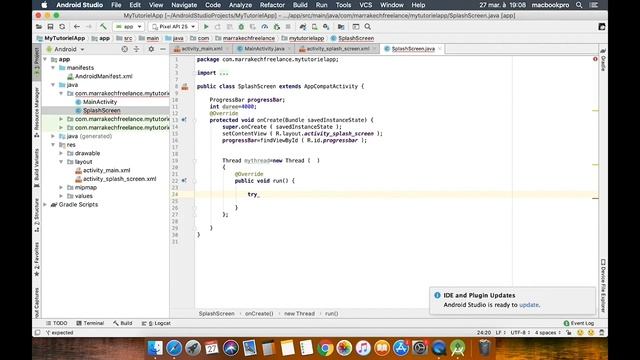This screenshot has height=360, width=640.
Task: Toggle the Favorites side tab
Action: tap(37, 259)
